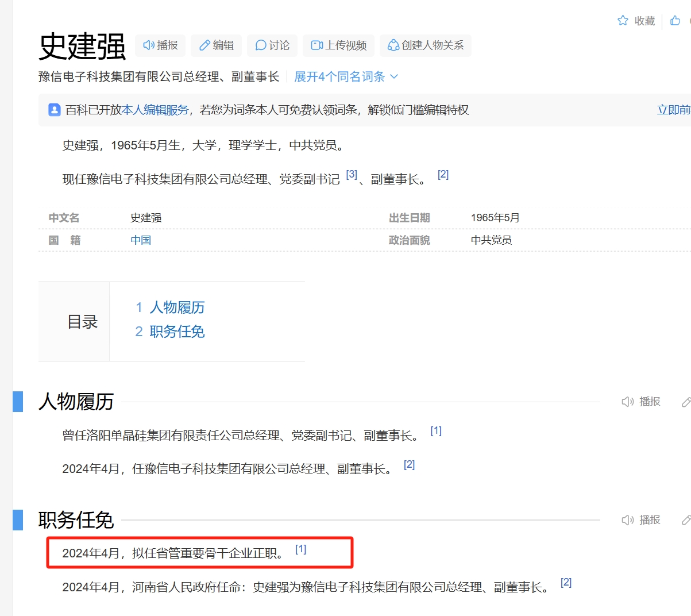Open reference [1] after 洛阳单晶硅 sentence
Image resolution: width=691 pixels, height=616 pixels.
pos(436,430)
